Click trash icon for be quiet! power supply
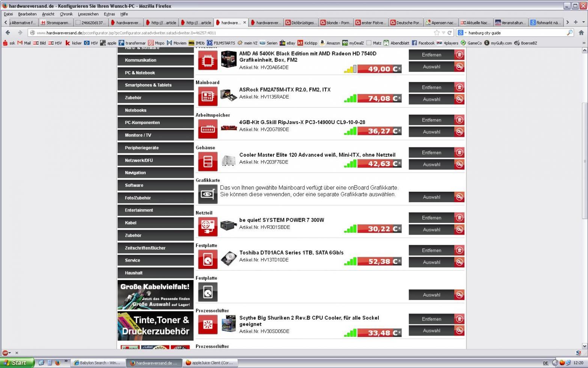The height and width of the screenshot is (368, 588). [x=459, y=218]
